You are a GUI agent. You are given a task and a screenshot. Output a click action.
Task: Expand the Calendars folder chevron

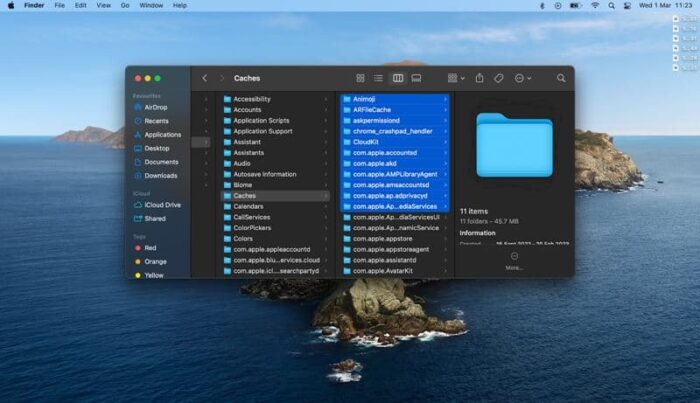(326, 206)
